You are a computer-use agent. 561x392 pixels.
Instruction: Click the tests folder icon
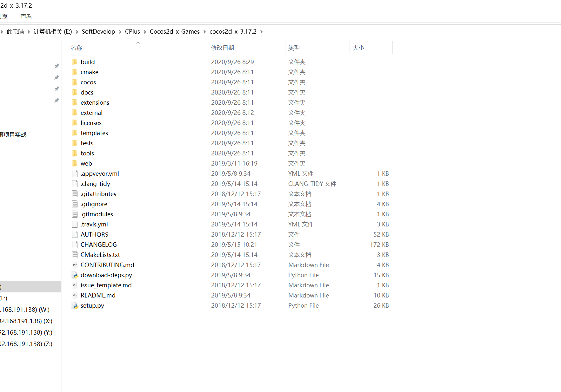point(75,143)
